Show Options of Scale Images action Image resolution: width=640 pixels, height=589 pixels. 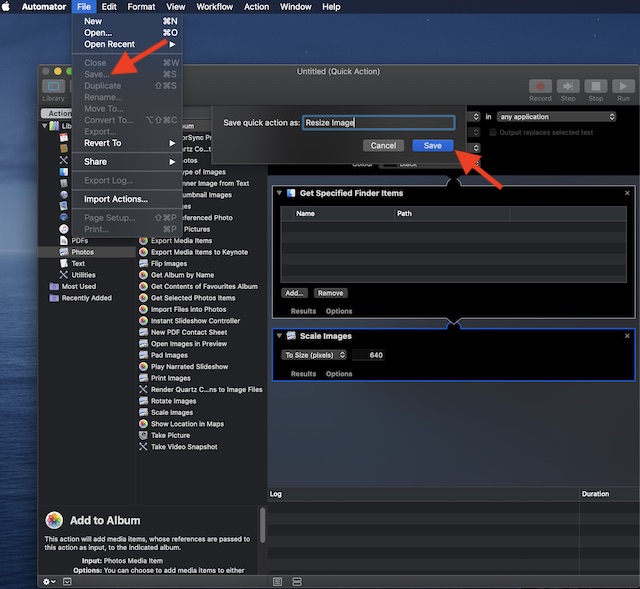click(x=339, y=374)
